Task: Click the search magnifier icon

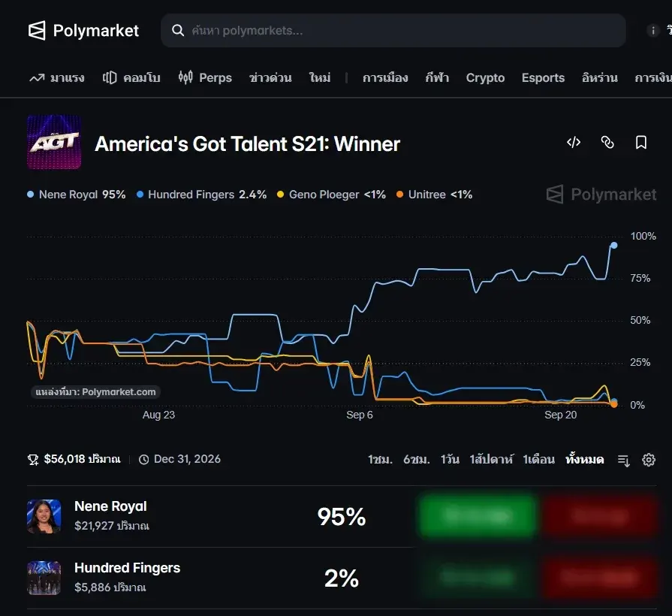Action: (x=178, y=31)
